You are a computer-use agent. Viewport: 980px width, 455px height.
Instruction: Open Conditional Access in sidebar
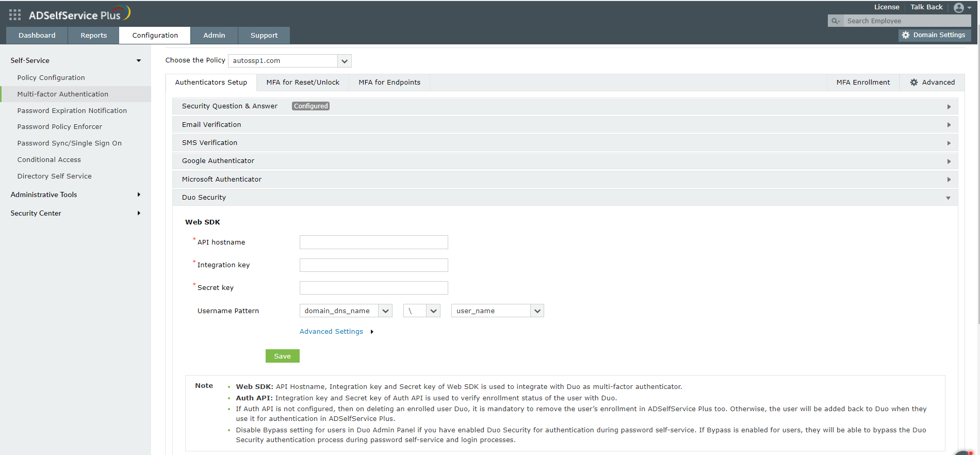point(49,159)
